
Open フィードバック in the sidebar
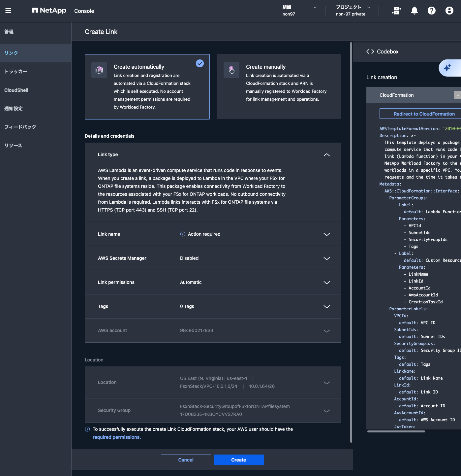(x=36, y=127)
